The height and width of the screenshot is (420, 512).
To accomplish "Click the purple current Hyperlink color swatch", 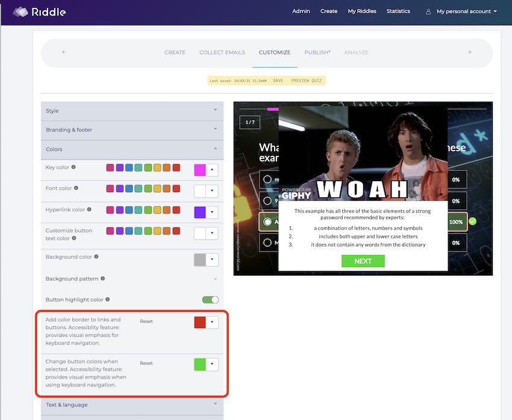I will click(200, 212).
